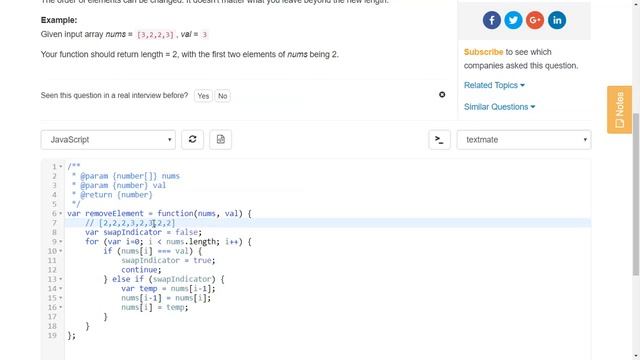Collapse the function fold at line 6

coord(61,213)
